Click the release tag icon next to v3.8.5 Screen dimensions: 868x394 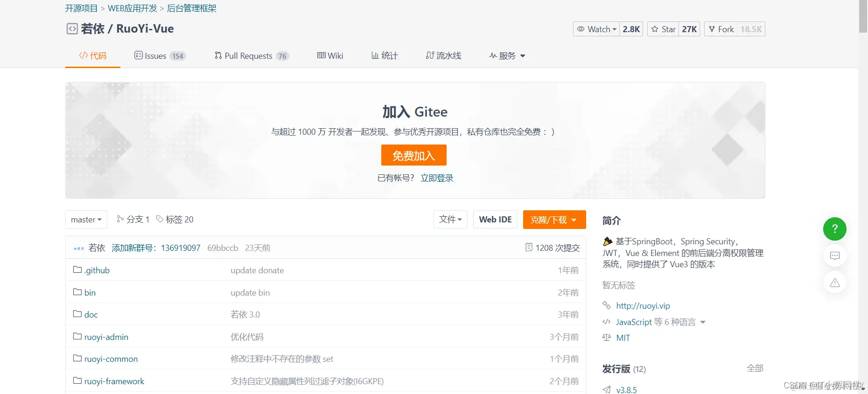point(607,389)
